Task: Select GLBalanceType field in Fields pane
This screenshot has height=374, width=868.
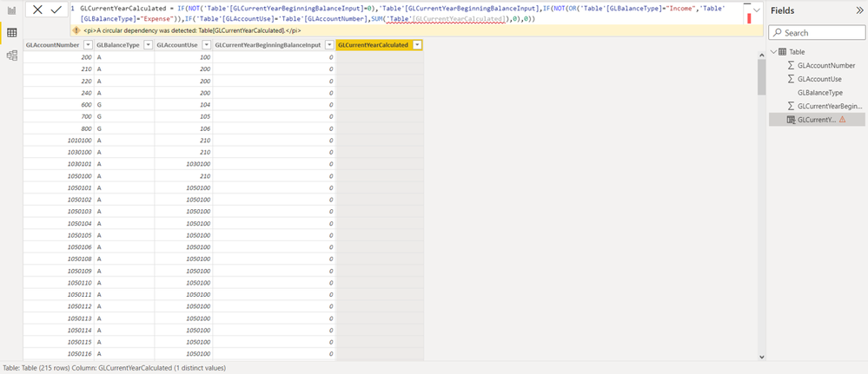Action: click(x=820, y=92)
